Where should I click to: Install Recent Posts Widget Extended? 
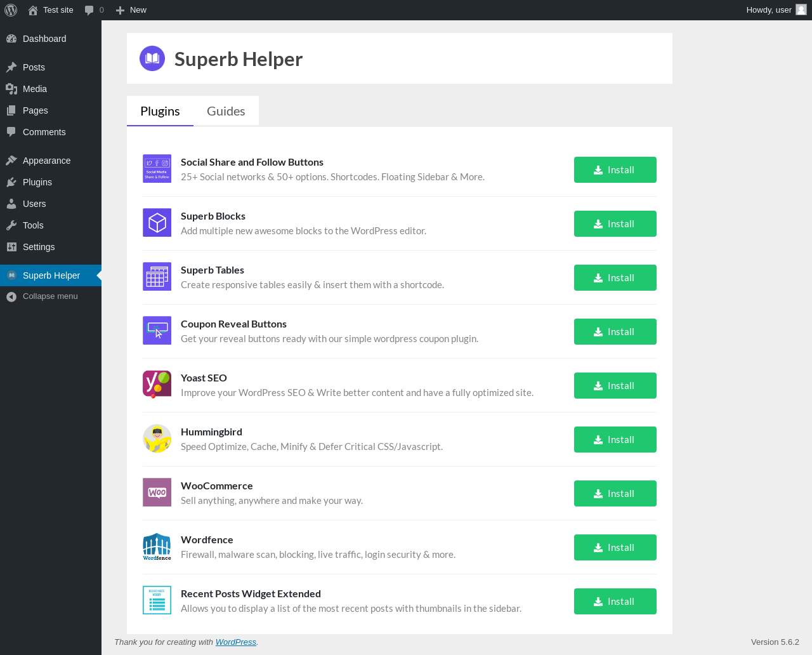click(615, 602)
